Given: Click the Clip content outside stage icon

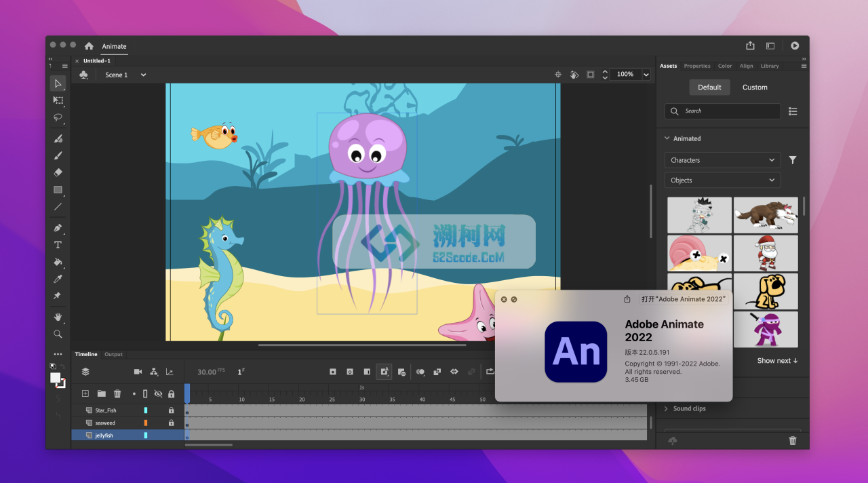Looking at the screenshot, I should click(591, 75).
